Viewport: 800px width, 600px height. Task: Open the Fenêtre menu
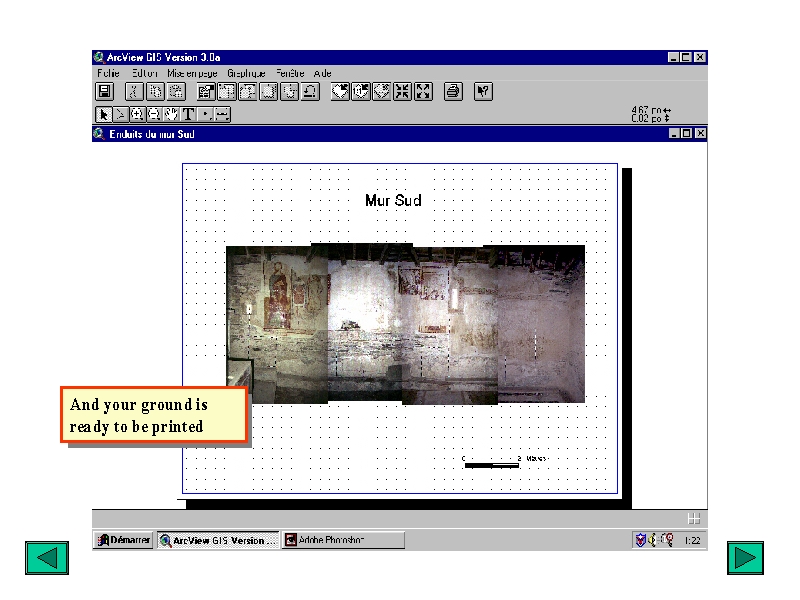[x=290, y=73]
